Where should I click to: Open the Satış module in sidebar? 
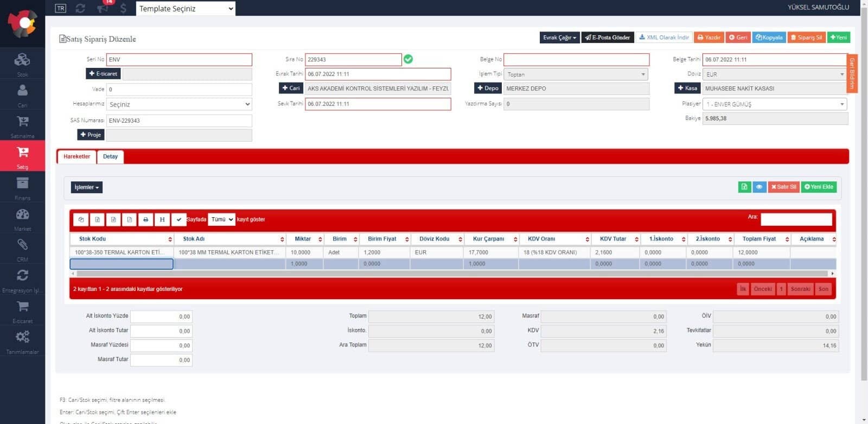[x=22, y=156]
